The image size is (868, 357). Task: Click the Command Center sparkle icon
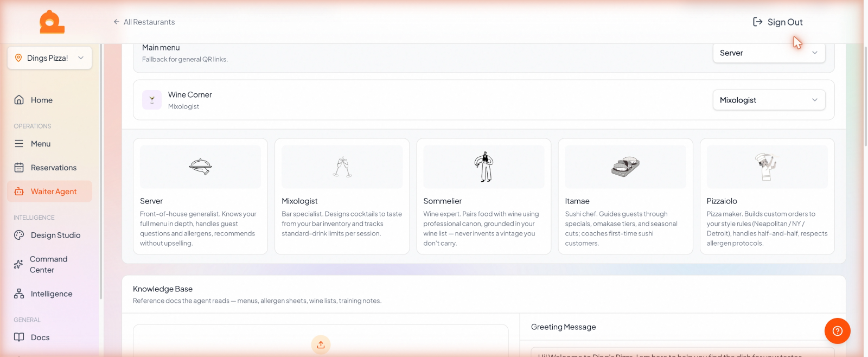click(x=18, y=264)
